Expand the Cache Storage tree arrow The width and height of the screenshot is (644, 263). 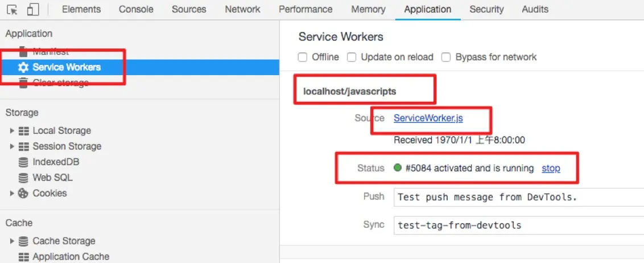click(13, 241)
